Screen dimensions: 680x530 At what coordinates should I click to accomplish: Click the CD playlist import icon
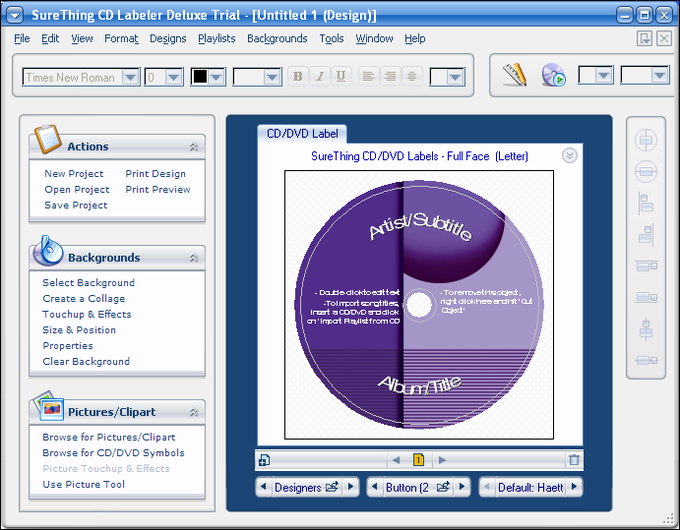pos(553,75)
